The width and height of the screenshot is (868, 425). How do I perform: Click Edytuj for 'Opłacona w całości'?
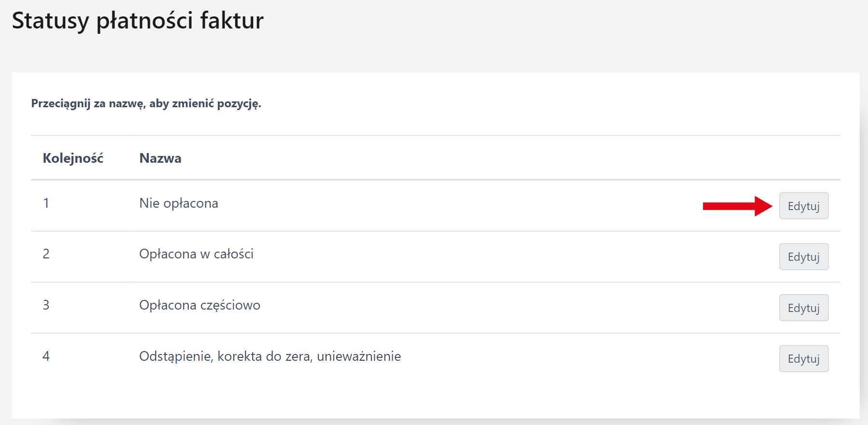click(x=803, y=257)
